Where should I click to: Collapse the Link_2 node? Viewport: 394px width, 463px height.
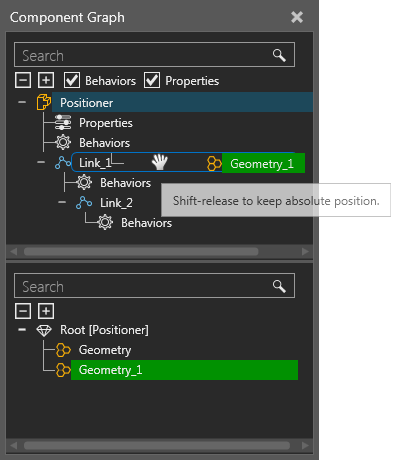pos(62,202)
